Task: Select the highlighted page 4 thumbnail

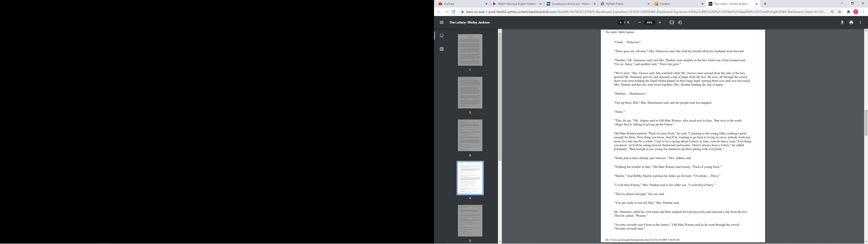Action: (x=470, y=178)
